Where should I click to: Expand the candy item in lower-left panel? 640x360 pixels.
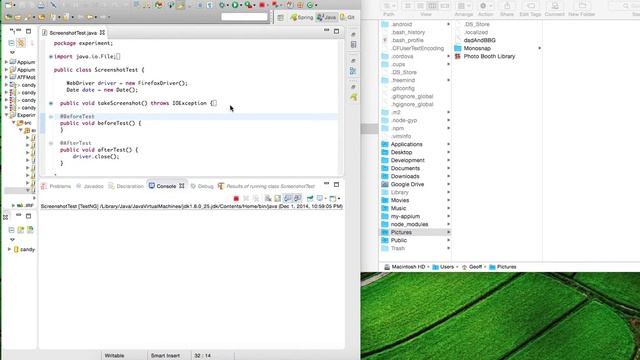(9, 249)
